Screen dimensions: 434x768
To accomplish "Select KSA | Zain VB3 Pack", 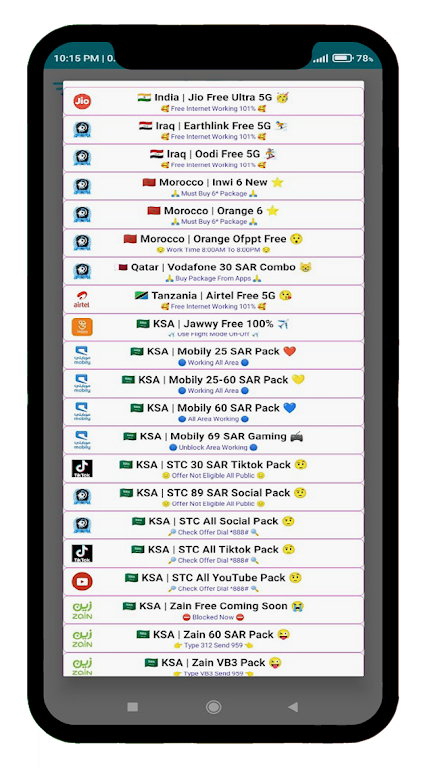I will (214, 665).
